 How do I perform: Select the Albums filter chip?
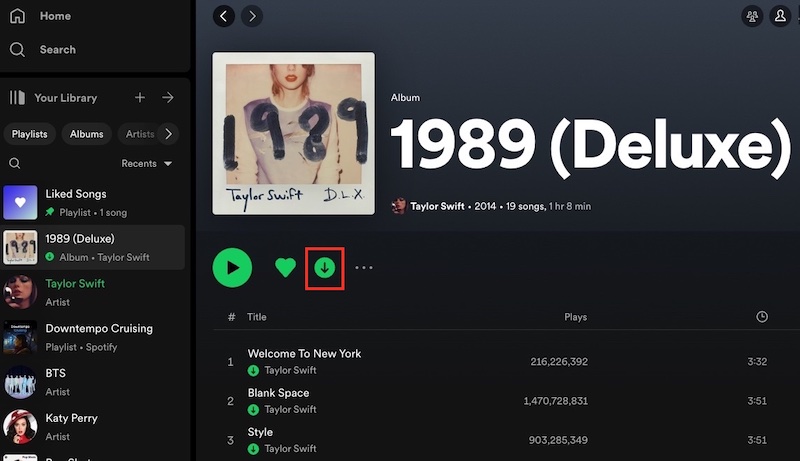tap(86, 134)
